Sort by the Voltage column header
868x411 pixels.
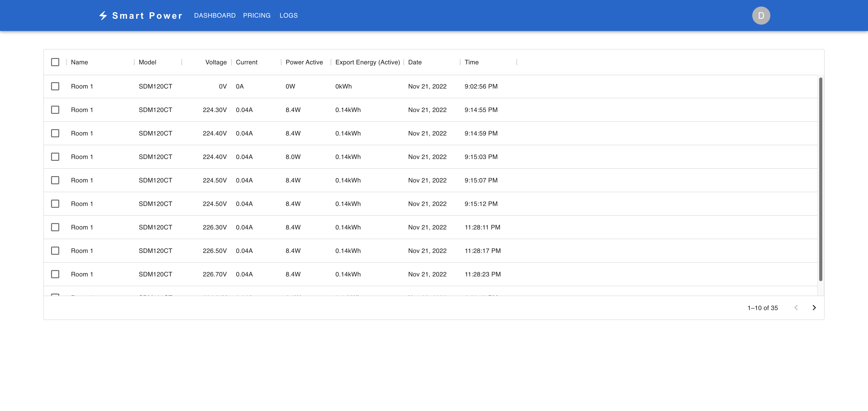click(x=216, y=62)
